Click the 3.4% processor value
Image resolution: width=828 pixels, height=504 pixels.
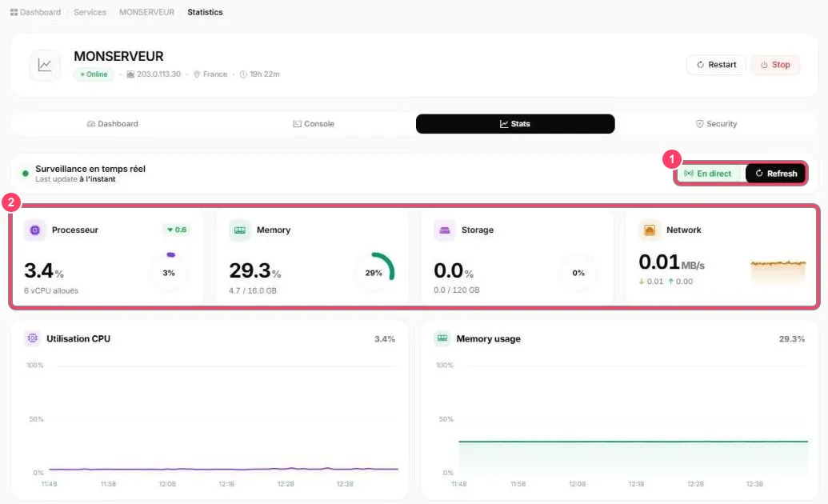[x=44, y=271]
